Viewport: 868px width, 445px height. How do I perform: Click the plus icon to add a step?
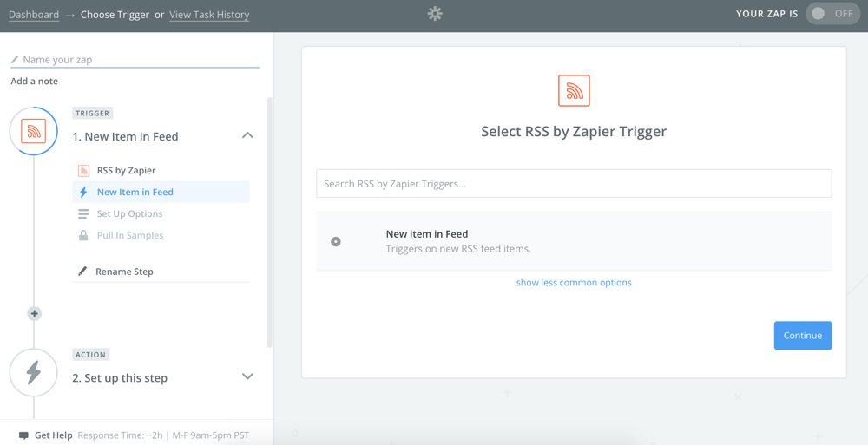35,314
